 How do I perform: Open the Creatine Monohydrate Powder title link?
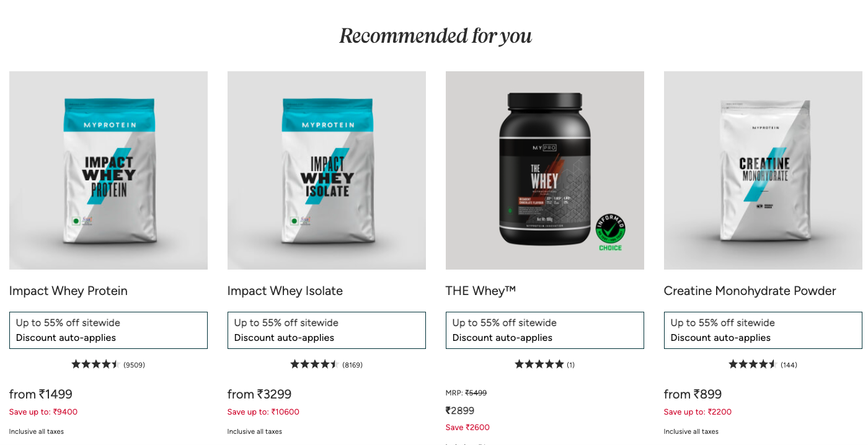coord(750,291)
